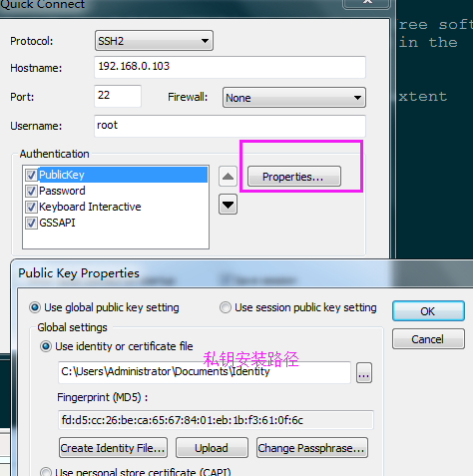Click the Port field showing 22
Viewport: 473px width, 476px height.
118,96
